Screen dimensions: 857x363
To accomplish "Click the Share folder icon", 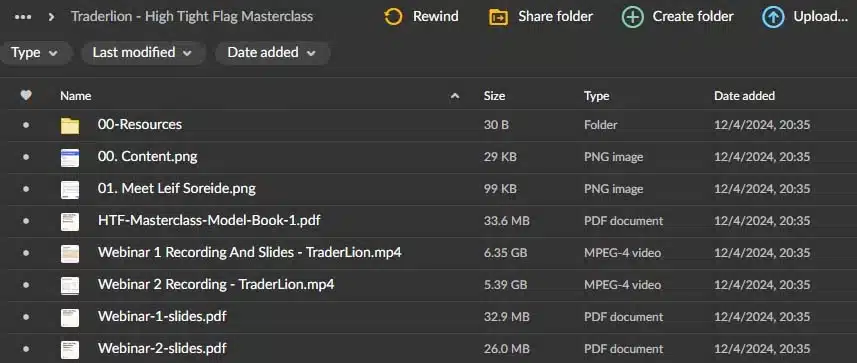I will point(498,17).
